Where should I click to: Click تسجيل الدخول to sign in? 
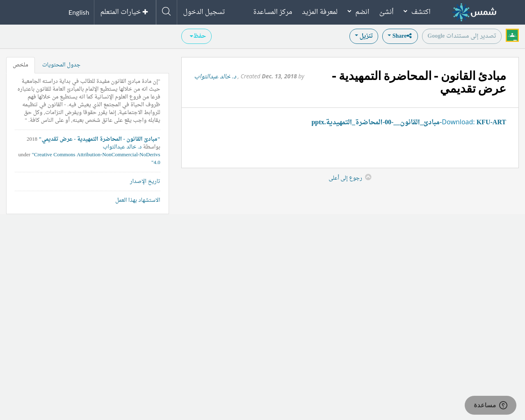[204, 12]
